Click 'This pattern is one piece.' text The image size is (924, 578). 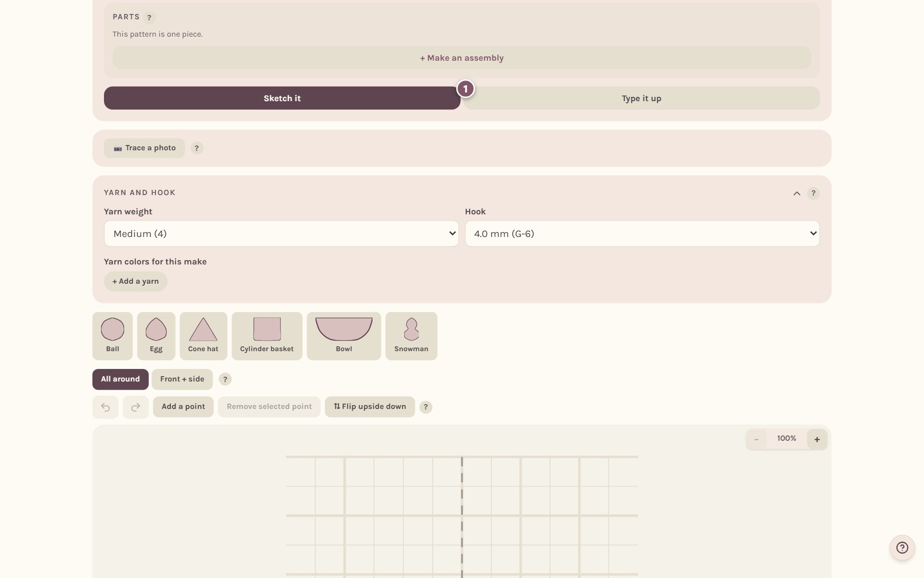click(157, 34)
